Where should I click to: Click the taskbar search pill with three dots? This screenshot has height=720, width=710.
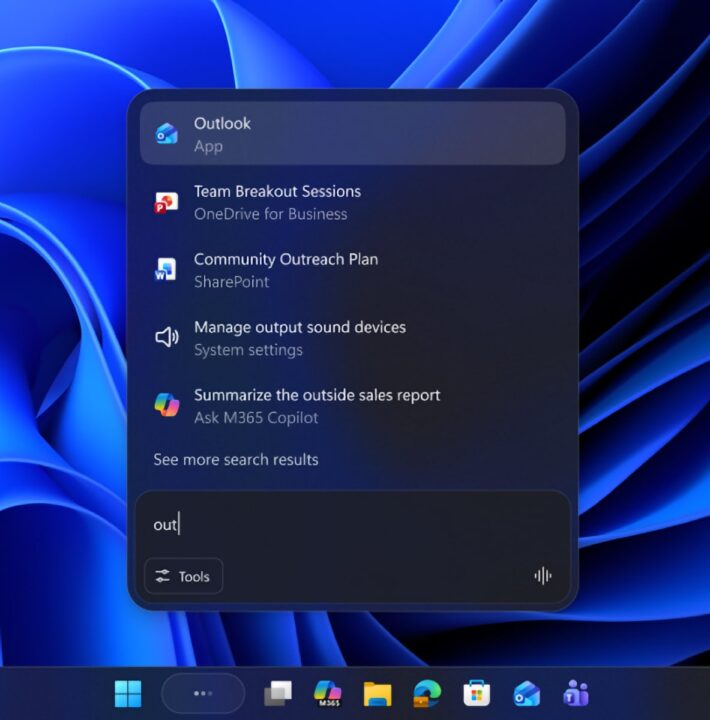(203, 693)
